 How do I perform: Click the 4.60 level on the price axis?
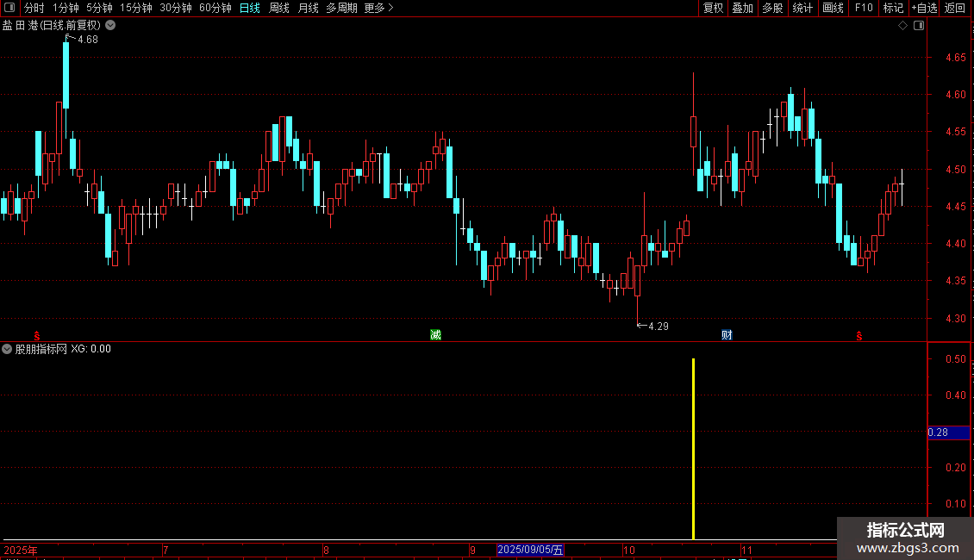[955, 95]
